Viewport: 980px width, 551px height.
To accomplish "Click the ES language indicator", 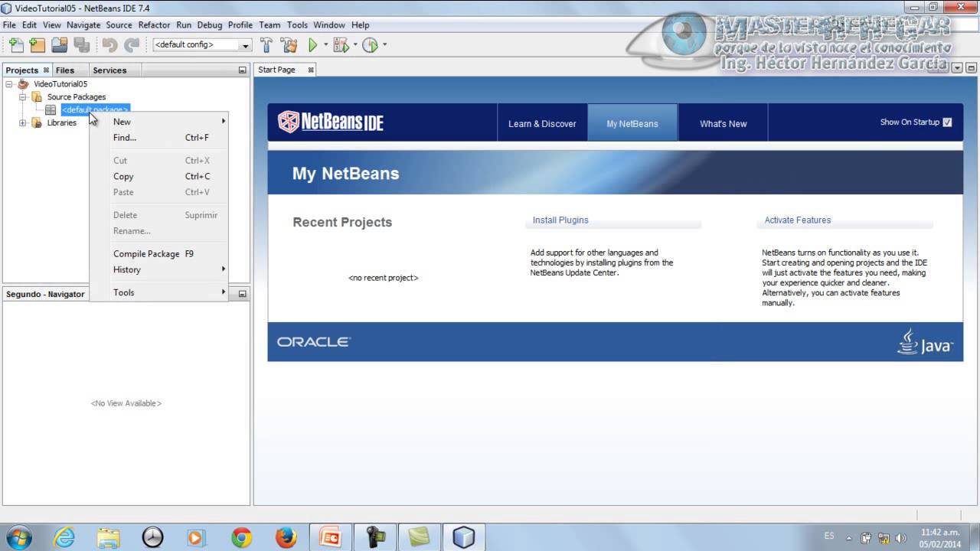I will click(x=829, y=536).
